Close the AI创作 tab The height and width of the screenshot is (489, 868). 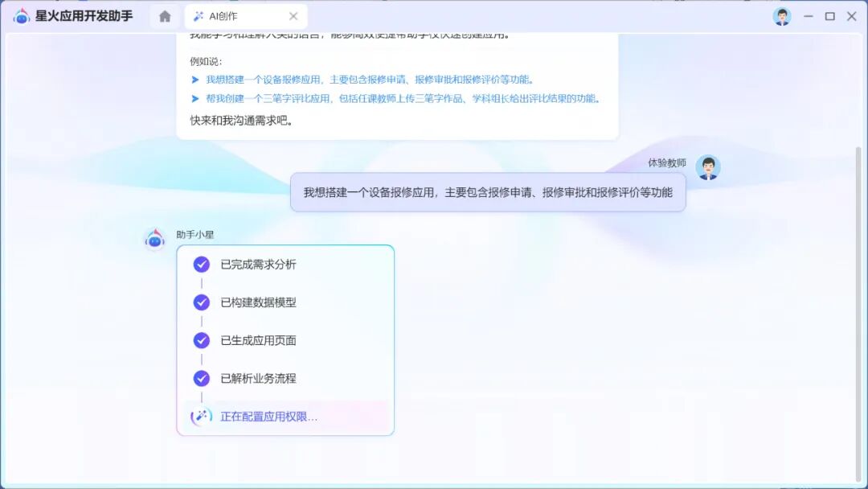[x=293, y=15]
